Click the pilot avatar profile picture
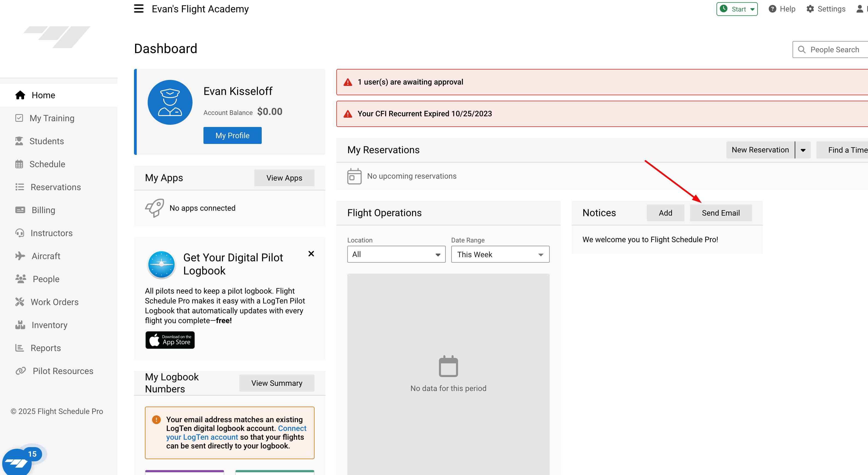The height and width of the screenshot is (475, 868). [x=170, y=102]
